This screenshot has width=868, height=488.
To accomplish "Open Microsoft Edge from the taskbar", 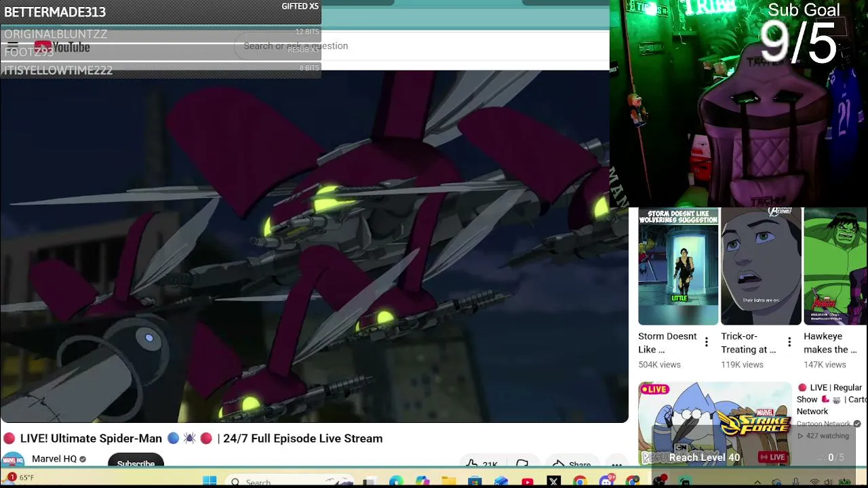I will pos(396,482).
